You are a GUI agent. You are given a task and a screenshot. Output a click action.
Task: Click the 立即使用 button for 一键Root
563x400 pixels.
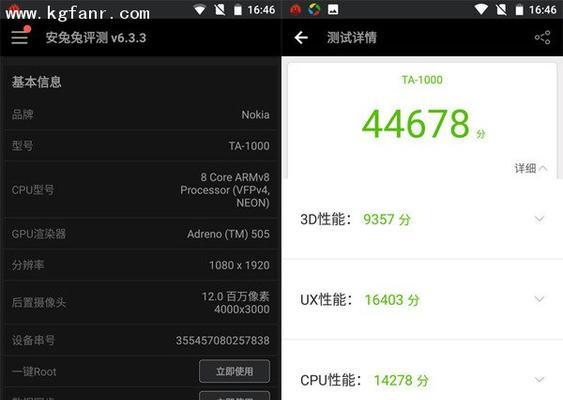234,371
